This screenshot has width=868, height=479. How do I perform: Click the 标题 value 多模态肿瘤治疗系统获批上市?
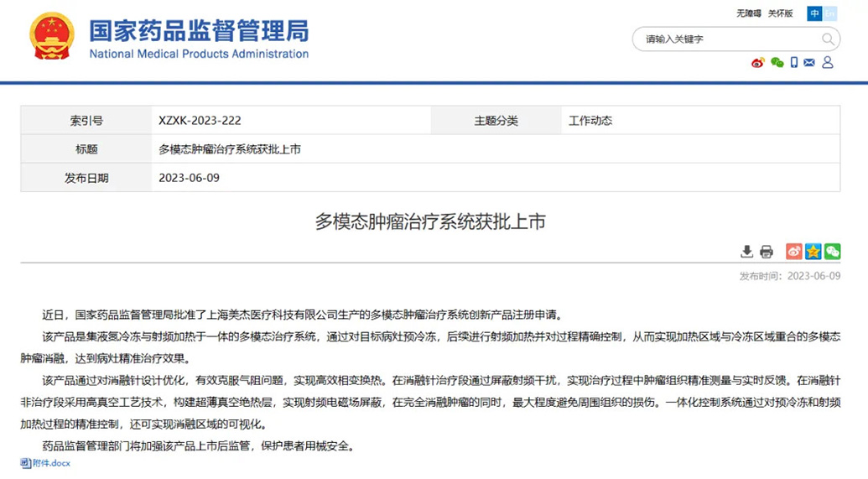click(x=230, y=149)
